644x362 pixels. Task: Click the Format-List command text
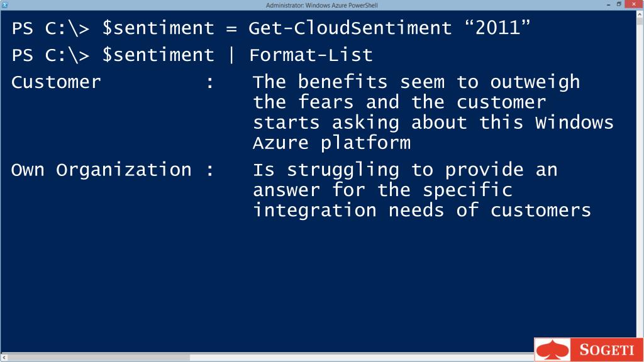tap(311, 55)
